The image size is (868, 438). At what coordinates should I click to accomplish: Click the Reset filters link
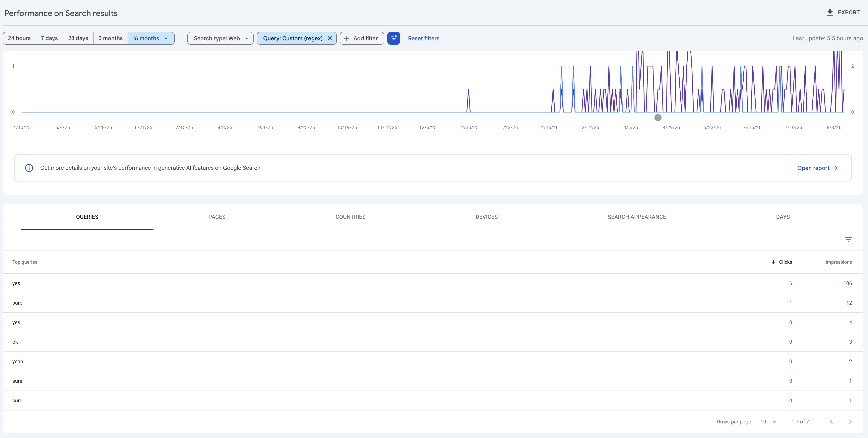point(424,38)
